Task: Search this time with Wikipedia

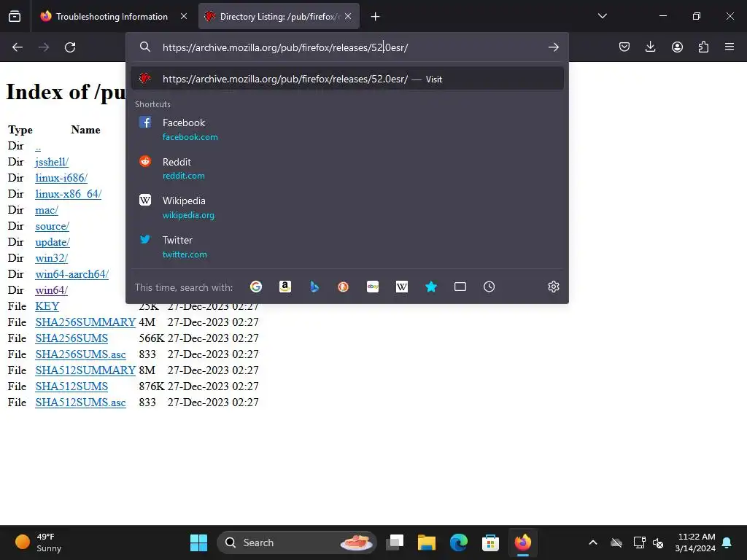Action: (402, 287)
